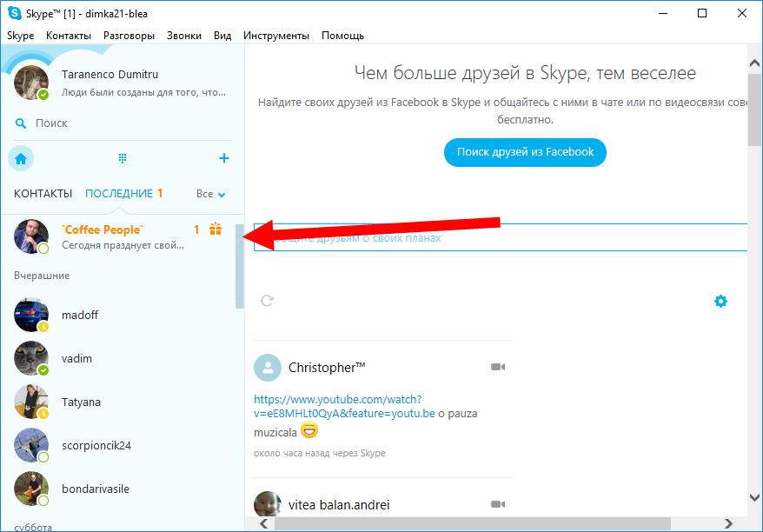Click the Поиск search field

coord(122,123)
